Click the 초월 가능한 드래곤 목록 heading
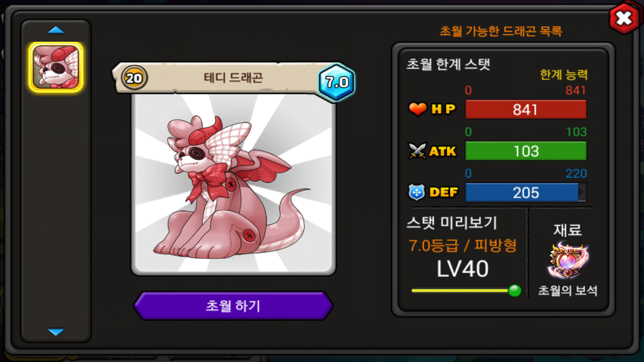Screen dimensions: 644x362 click(501, 31)
